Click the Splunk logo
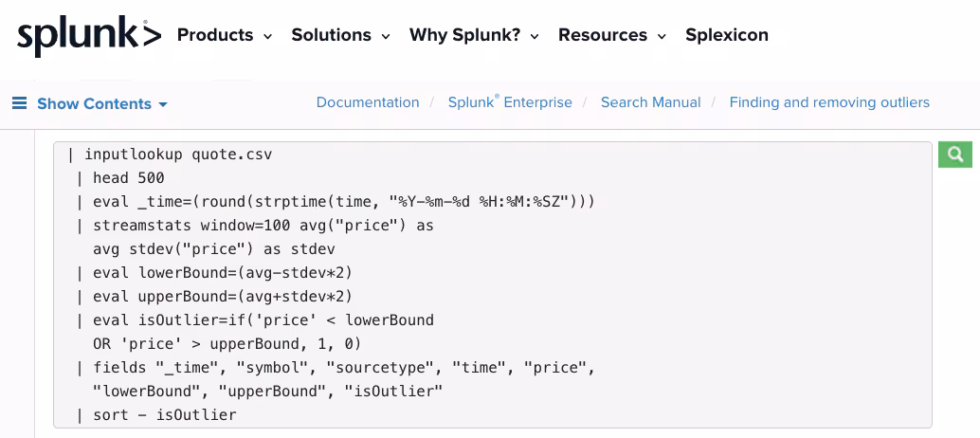Image resolution: width=980 pixels, height=438 pixels. (88, 36)
